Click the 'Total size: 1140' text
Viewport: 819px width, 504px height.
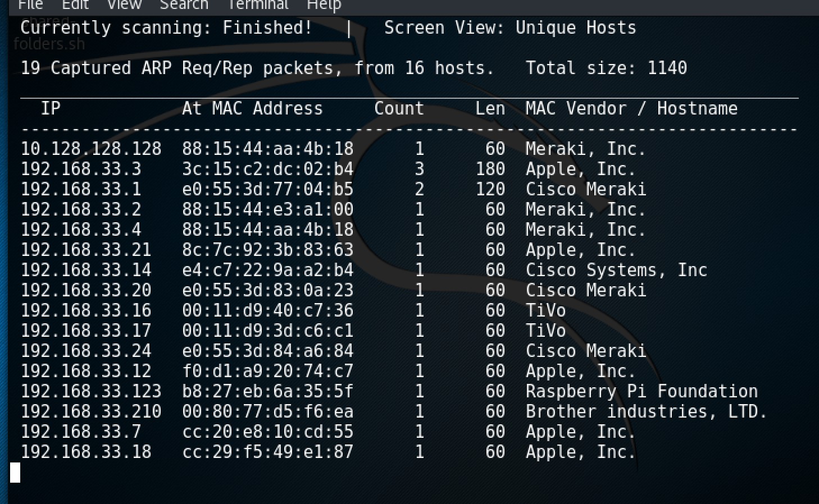click(x=606, y=68)
